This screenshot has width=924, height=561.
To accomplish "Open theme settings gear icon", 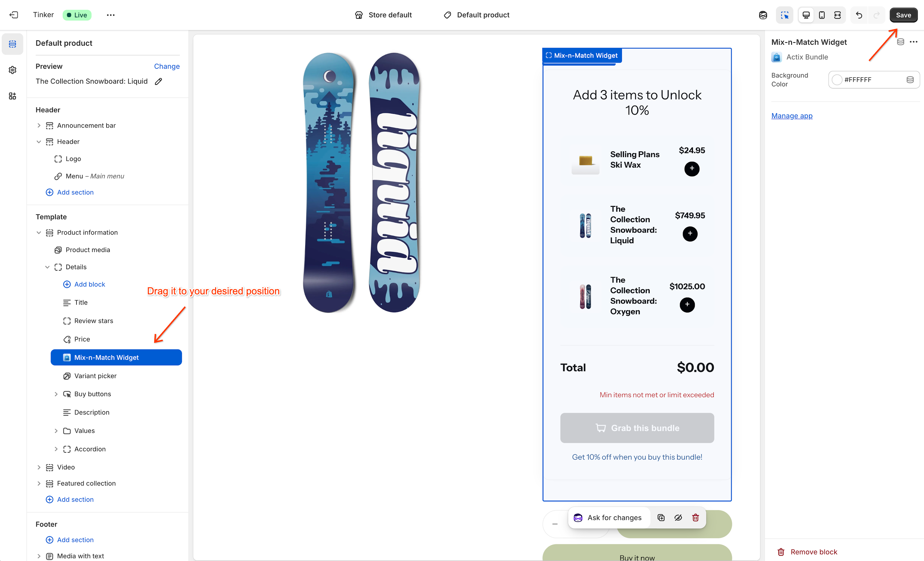I will point(12,70).
